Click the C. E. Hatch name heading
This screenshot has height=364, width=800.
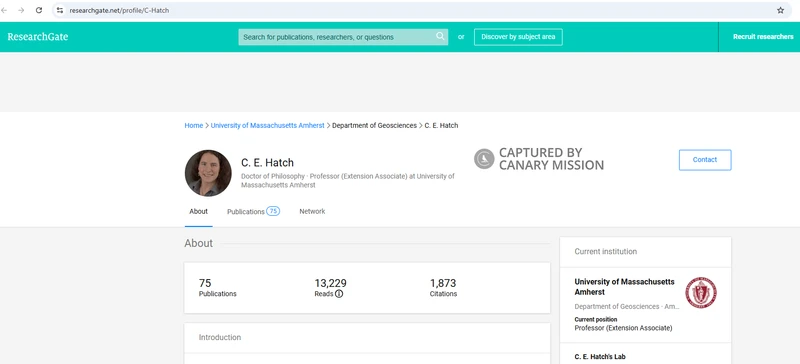267,163
